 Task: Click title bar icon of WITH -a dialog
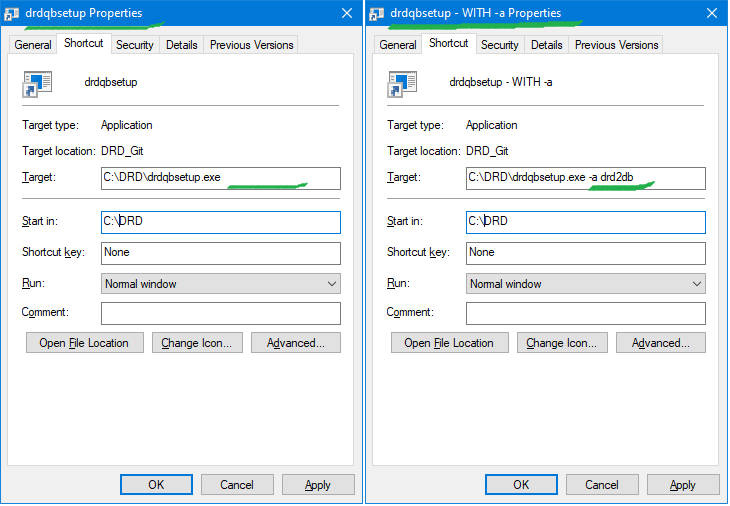point(377,14)
